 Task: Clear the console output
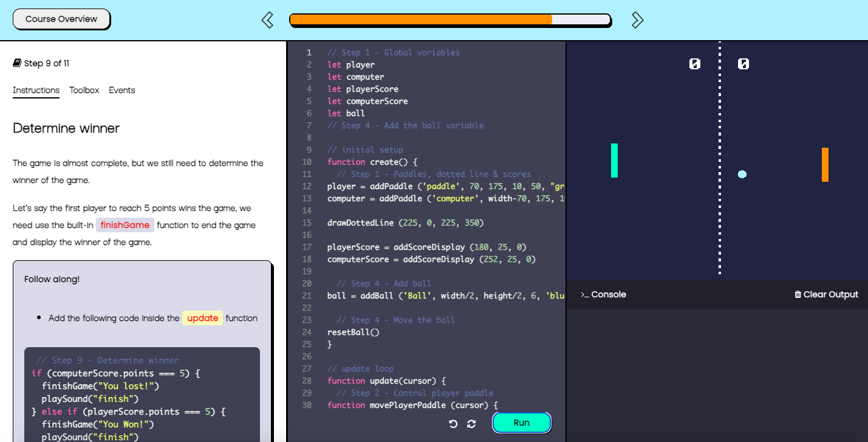(x=826, y=294)
